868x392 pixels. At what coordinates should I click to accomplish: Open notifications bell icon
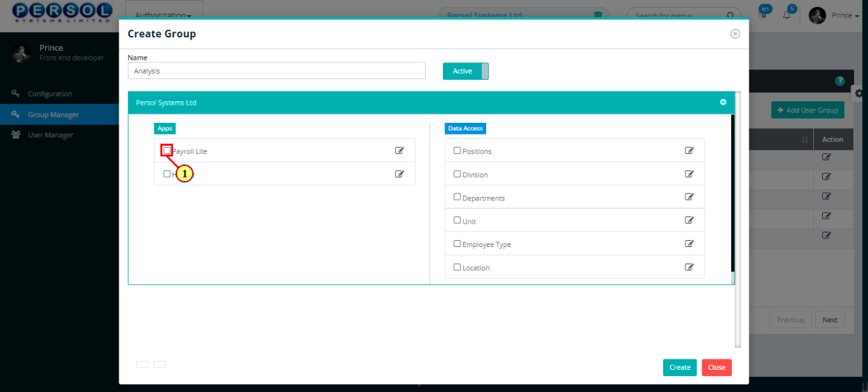[787, 14]
